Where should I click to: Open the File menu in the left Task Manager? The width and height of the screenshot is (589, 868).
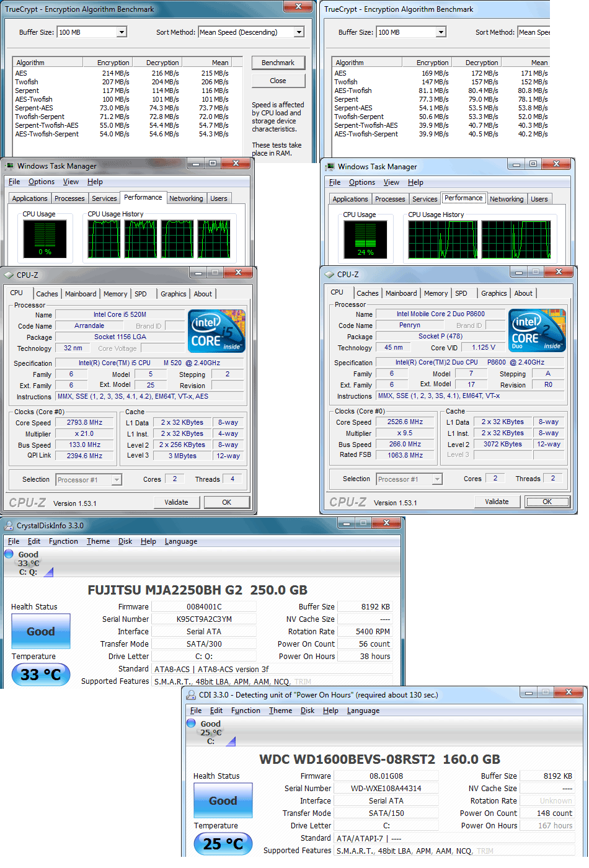(14, 182)
